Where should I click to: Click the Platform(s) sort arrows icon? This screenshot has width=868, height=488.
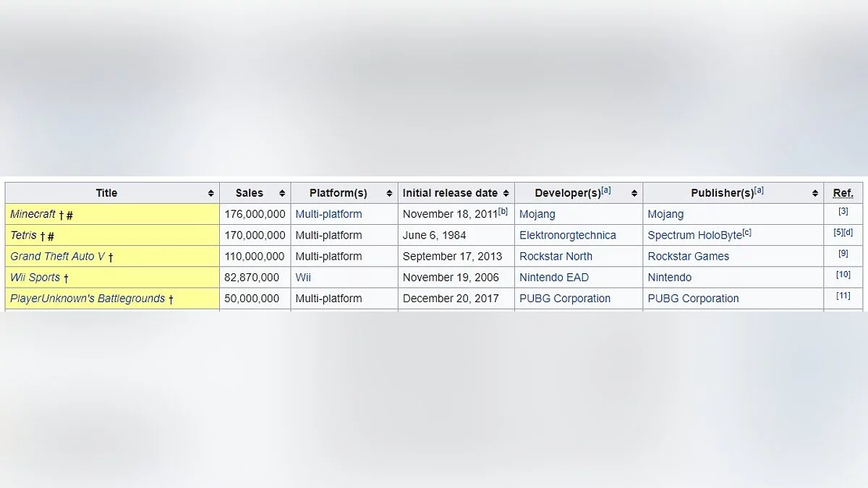389,193
